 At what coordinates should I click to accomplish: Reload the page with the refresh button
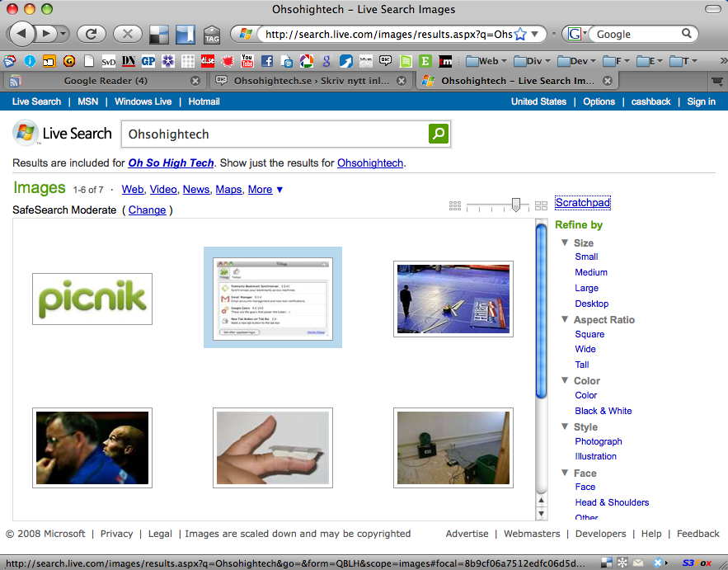[92, 34]
